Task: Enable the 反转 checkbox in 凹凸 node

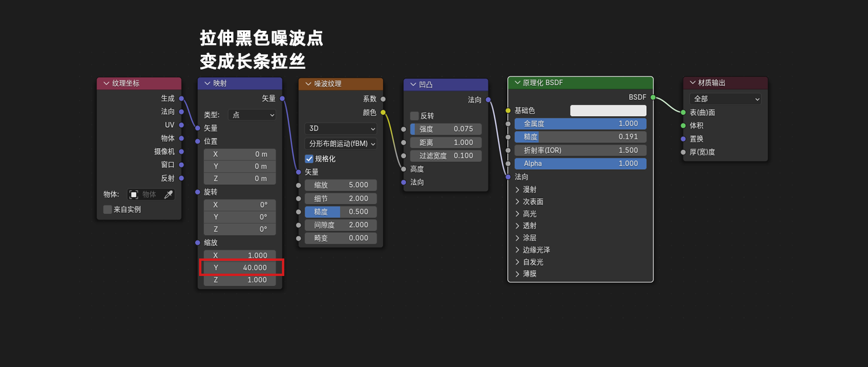Action: [414, 116]
